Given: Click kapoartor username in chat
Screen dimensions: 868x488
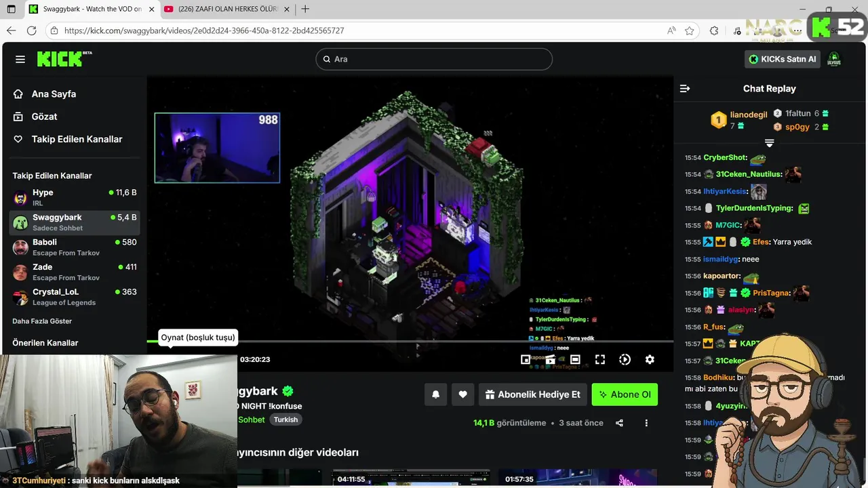Looking at the screenshot, I should pyautogui.click(x=722, y=276).
